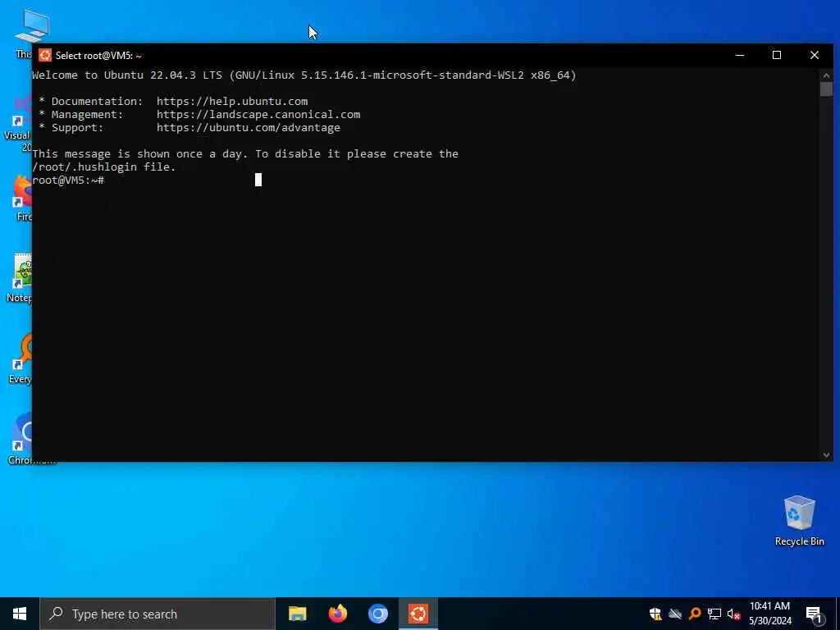Close the Ubuntu terminal window
840x630 pixels.
[x=815, y=55]
